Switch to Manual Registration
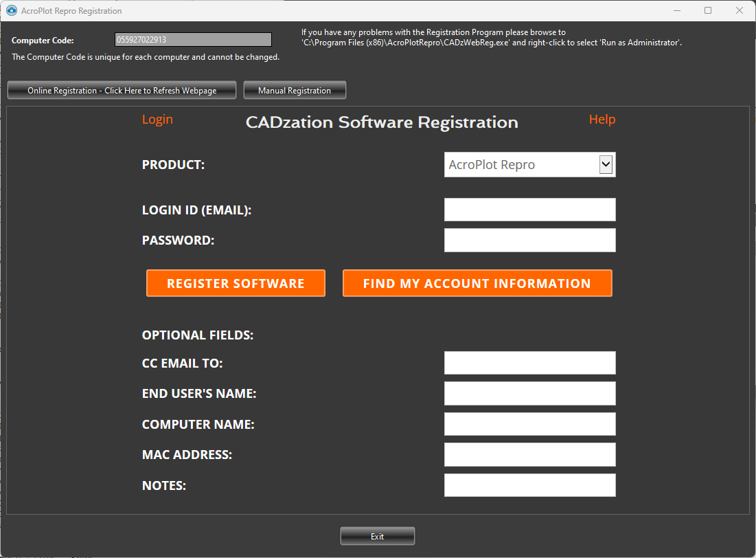This screenshot has height=558, width=756. pos(295,89)
